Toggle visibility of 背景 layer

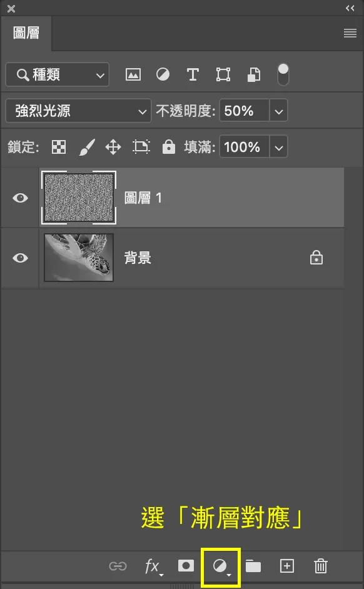(20, 258)
